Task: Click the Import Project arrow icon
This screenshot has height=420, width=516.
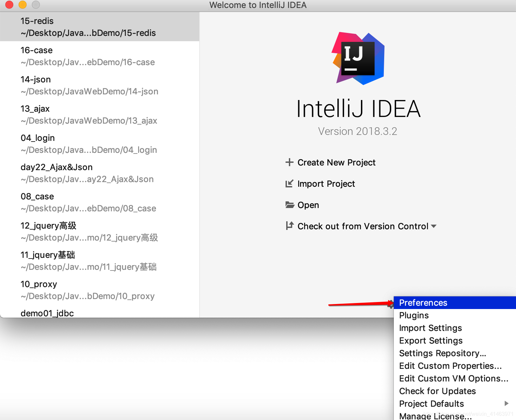Action: point(290,183)
